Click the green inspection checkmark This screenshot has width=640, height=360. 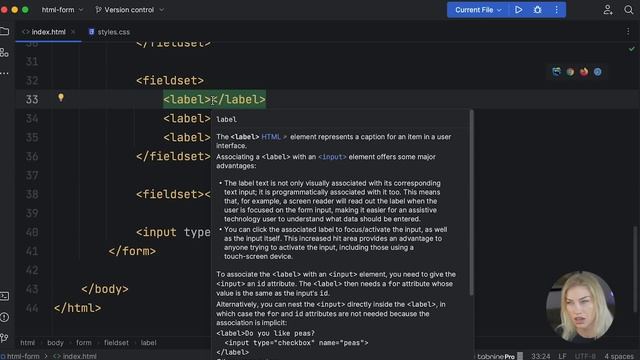click(x=632, y=49)
